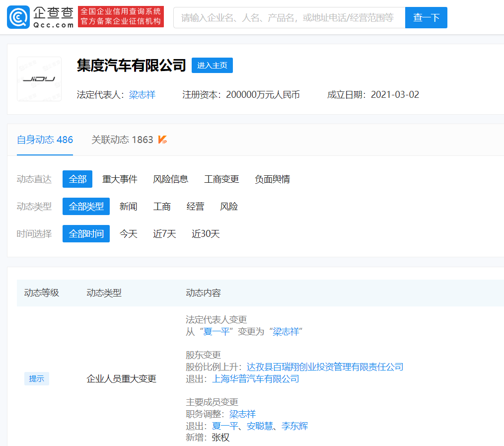Select the 重大事件 filter
504x446 pixels.
[120, 179]
